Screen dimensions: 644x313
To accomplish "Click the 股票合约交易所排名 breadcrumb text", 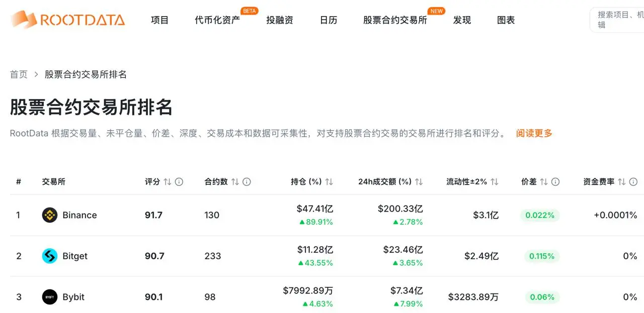I will 86,74.
